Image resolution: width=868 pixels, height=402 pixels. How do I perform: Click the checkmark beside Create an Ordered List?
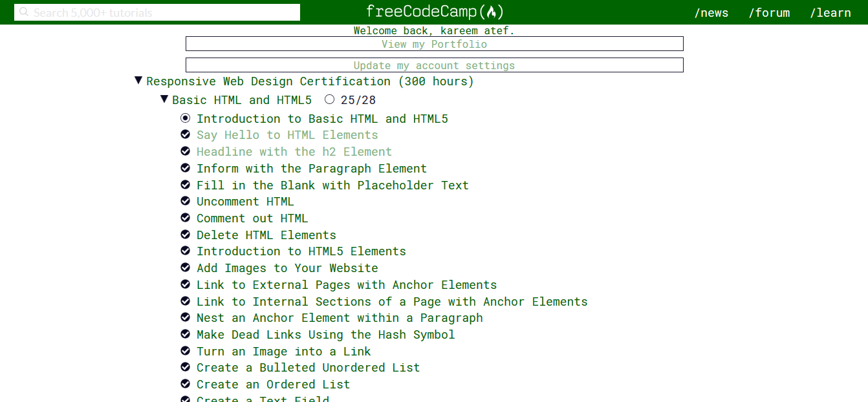[186, 383]
